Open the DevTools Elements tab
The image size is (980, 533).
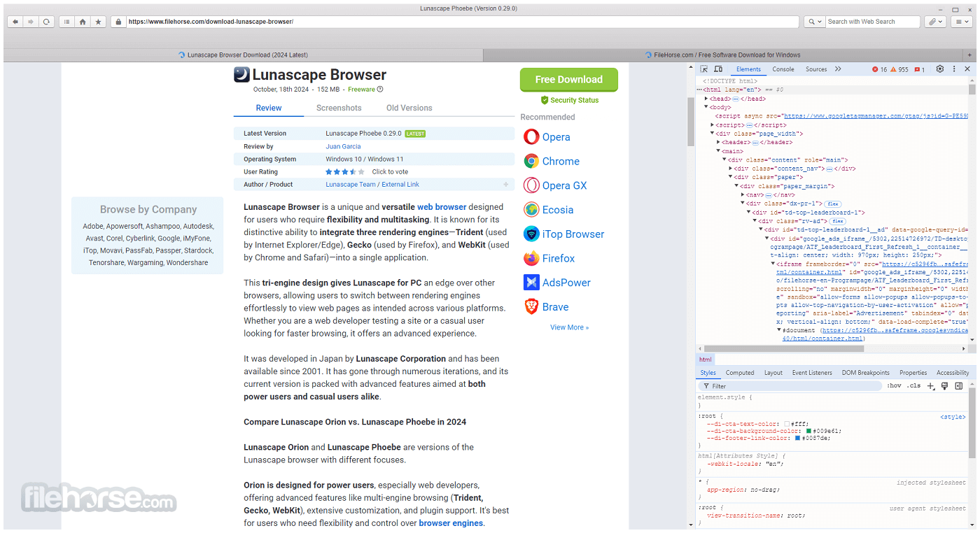click(x=748, y=69)
